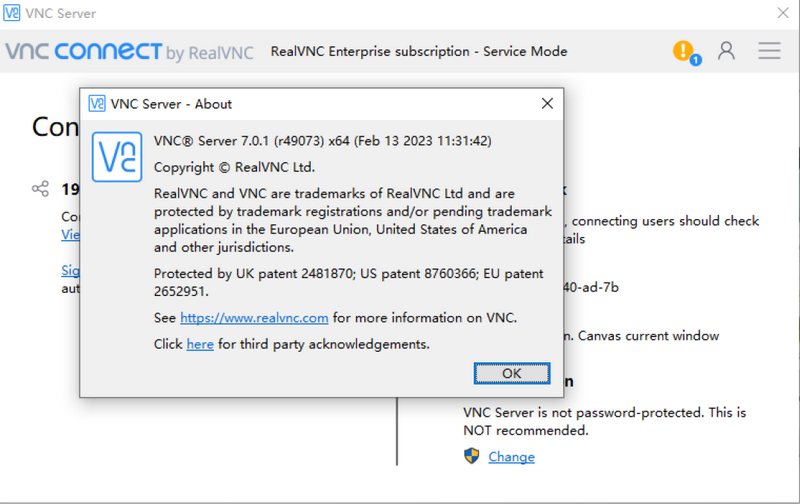800x504 pixels.
Task: Open the third party acknowledgements 'here' link
Action: 200,344
